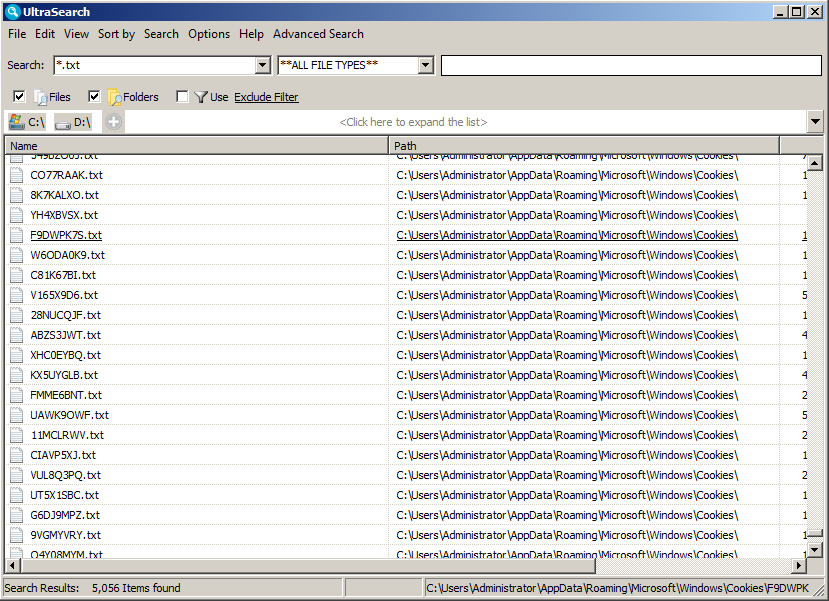Click the file icon beside XHC0EYBQ.txt
Viewport: 829px width, 601px height.
17,355
